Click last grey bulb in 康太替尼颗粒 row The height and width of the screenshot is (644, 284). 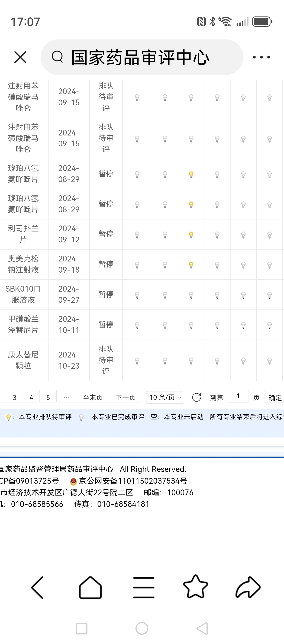(x=270, y=361)
